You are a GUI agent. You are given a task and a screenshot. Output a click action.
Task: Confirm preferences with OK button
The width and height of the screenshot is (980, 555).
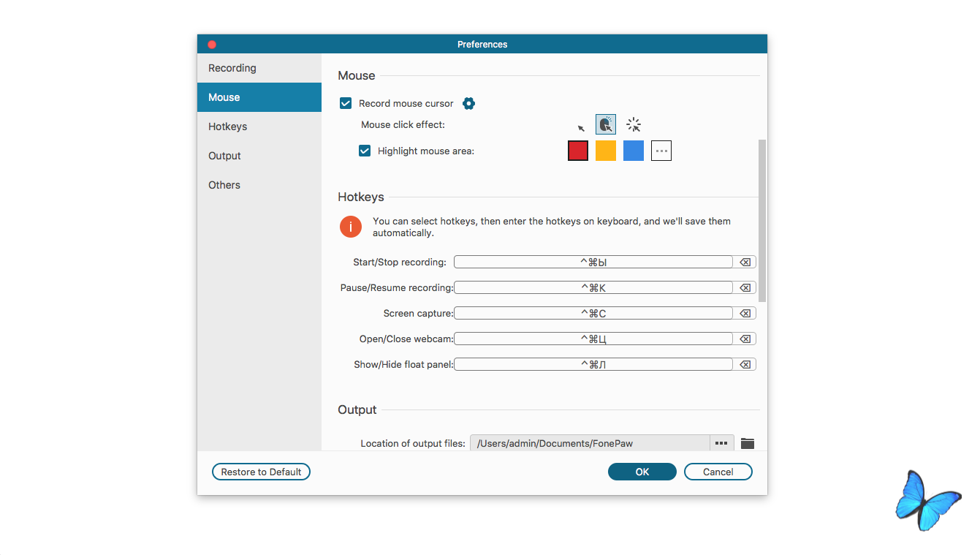coord(642,472)
